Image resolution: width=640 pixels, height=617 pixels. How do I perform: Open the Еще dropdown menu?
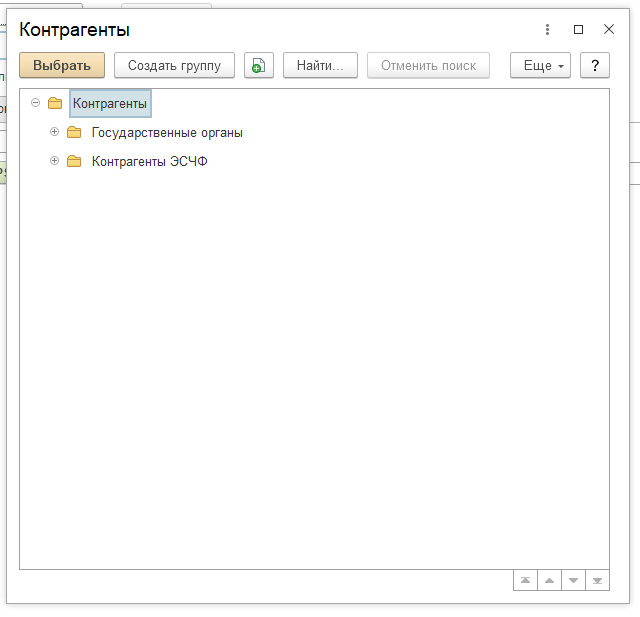pos(540,66)
